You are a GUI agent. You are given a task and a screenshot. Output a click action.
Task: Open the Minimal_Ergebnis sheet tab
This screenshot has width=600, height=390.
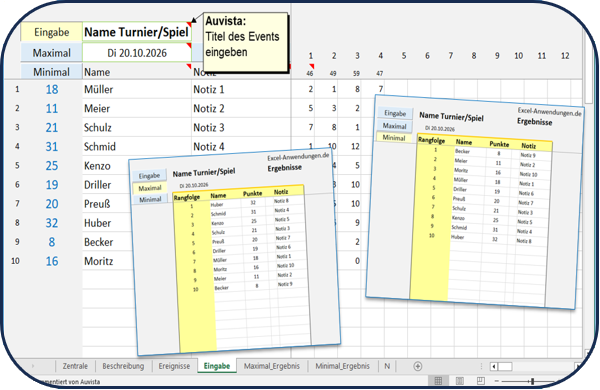342,366
